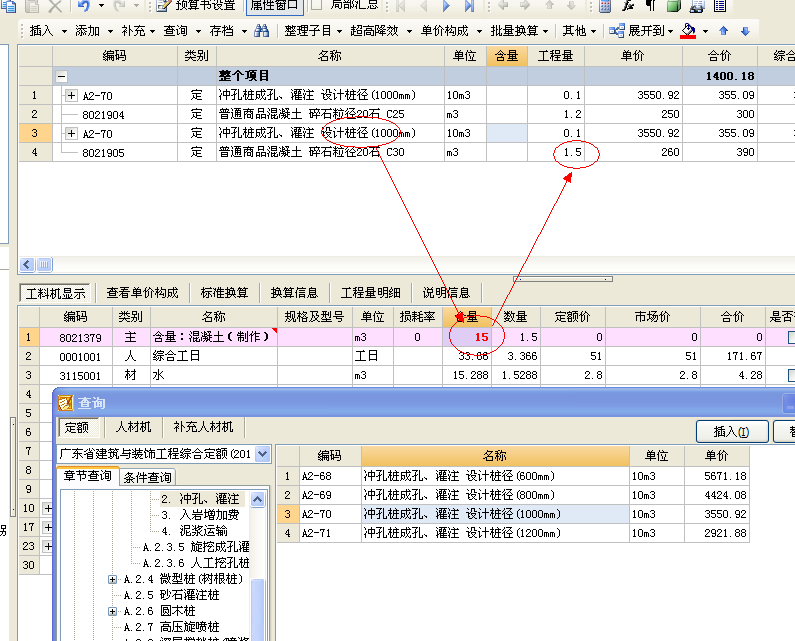The height and width of the screenshot is (641, 795).
Task: Click the 含量 value 15 cell
Action: click(x=467, y=337)
